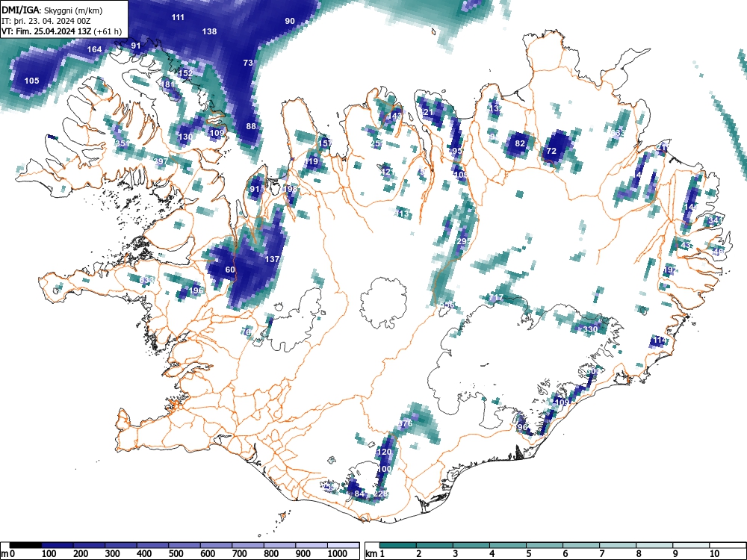Image resolution: width=747 pixels, height=560 pixels.
Task: Click the map value '114'
Action: click(660, 340)
